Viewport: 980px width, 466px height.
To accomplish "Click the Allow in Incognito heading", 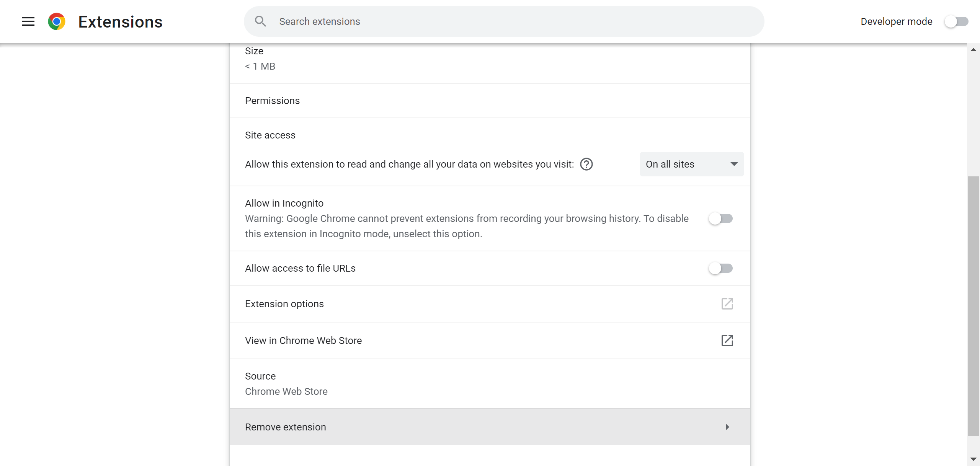I will point(284,203).
